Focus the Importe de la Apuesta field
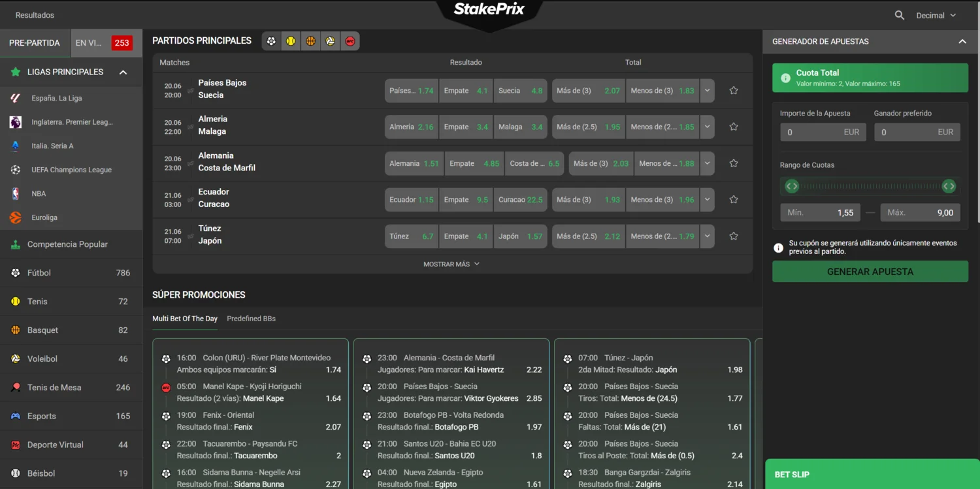The image size is (980, 489). coord(823,132)
